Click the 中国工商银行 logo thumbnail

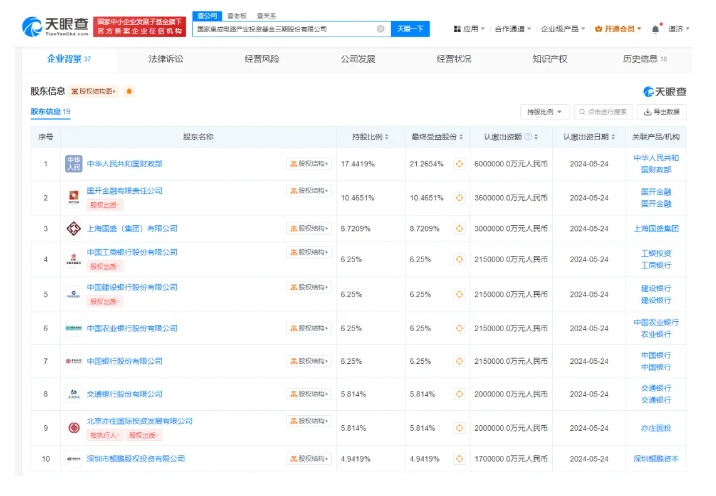click(74, 259)
